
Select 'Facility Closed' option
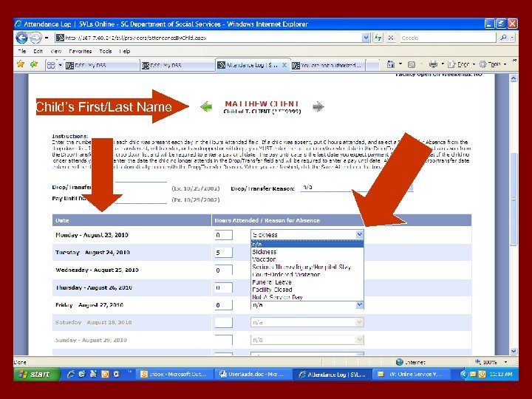pyautogui.click(x=307, y=290)
